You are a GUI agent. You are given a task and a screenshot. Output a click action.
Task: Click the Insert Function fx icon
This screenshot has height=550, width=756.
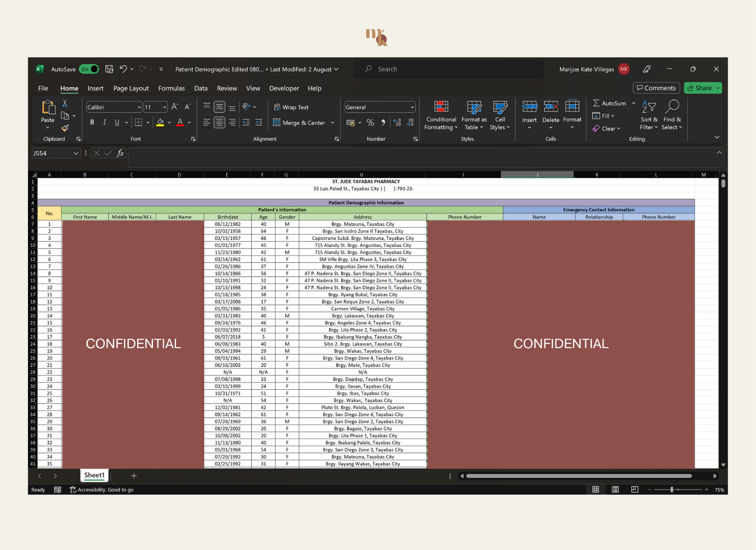pos(120,153)
